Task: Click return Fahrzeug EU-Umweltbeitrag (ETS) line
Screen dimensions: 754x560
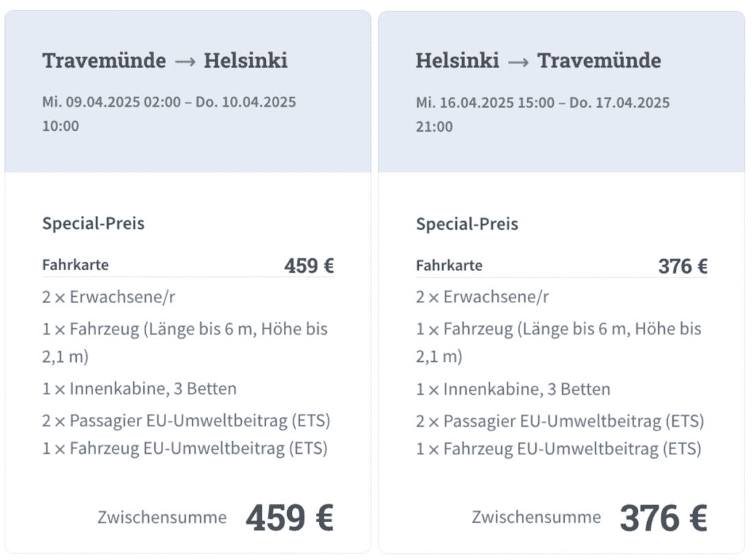Action: coord(558,449)
